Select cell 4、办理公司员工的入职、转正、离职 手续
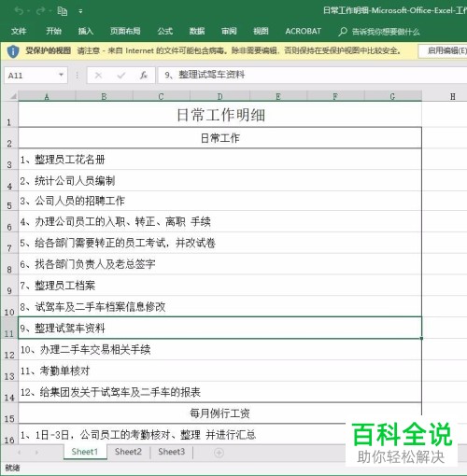Image resolution: width=467 pixels, height=476 pixels. coord(219,222)
